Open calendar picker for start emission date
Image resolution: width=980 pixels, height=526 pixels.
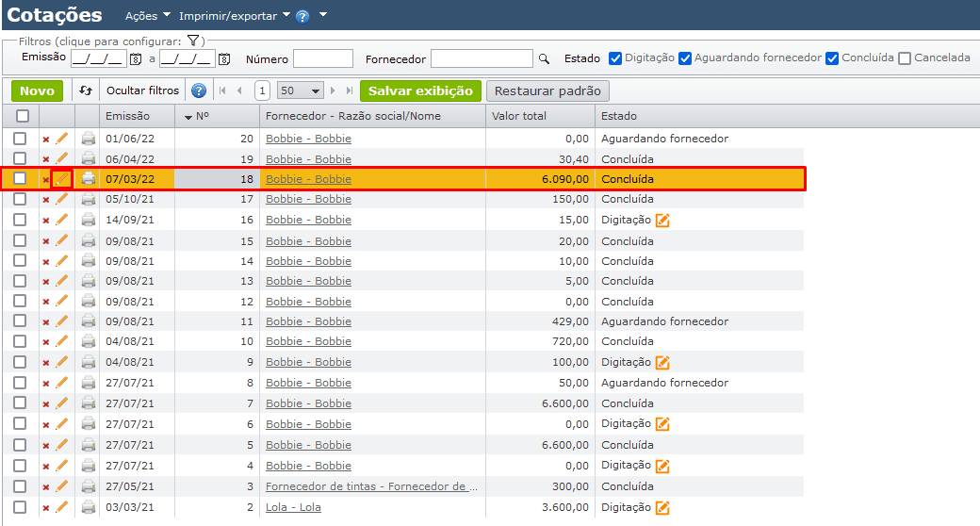click(x=135, y=59)
